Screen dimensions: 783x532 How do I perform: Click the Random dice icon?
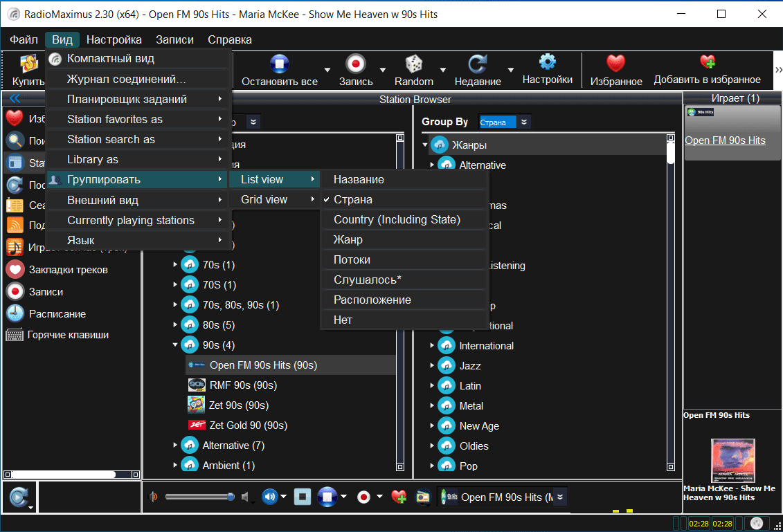pyautogui.click(x=413, y=64)
